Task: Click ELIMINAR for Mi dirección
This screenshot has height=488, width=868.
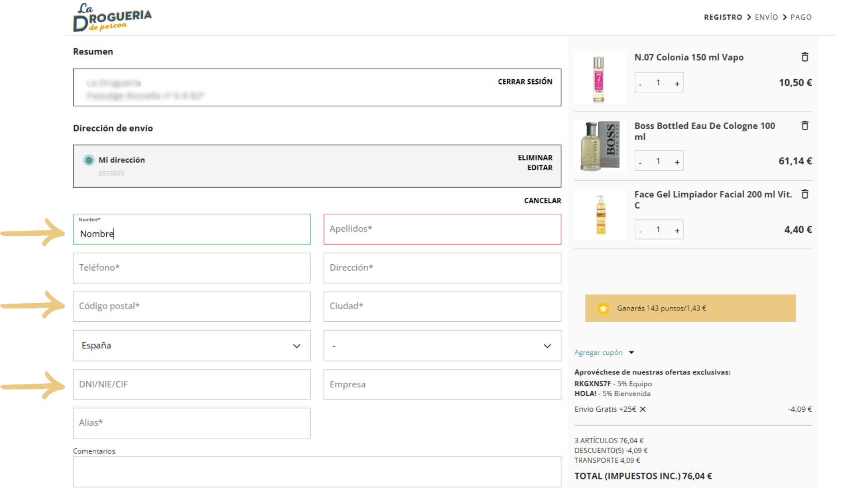Action: point(535,158)
